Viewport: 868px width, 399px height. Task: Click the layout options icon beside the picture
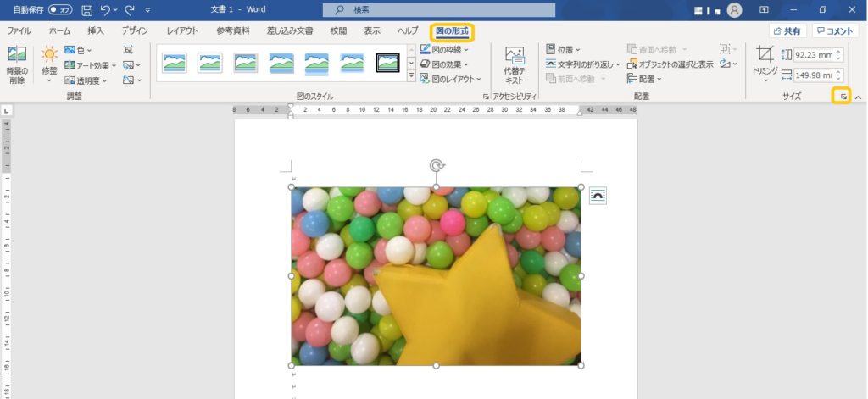pyautogui.click(x=598, y=195)
